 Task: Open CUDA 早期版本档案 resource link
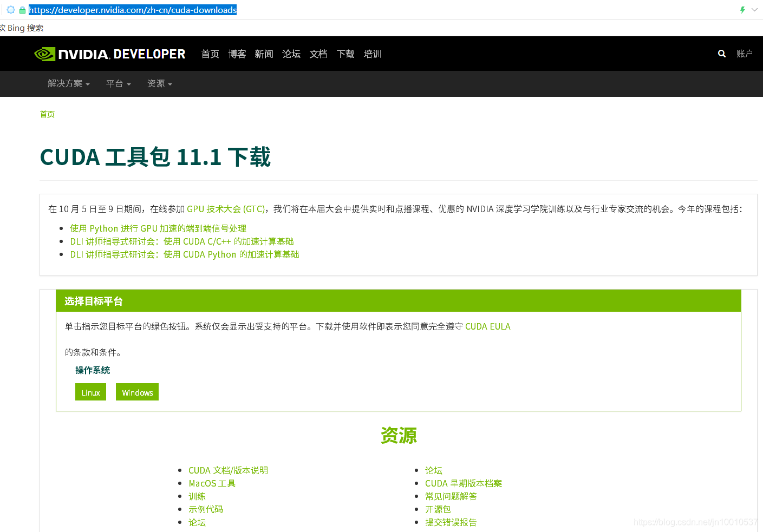[464, 483]
